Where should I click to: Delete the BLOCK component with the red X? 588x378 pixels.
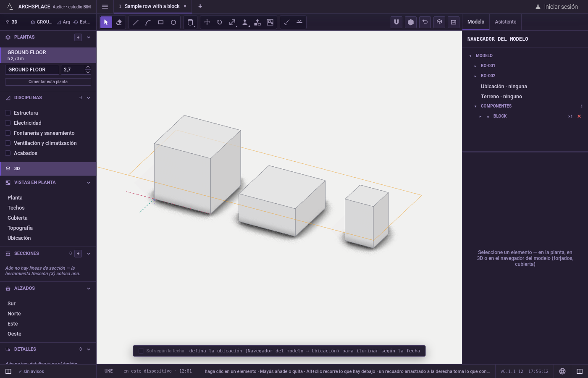579,116
